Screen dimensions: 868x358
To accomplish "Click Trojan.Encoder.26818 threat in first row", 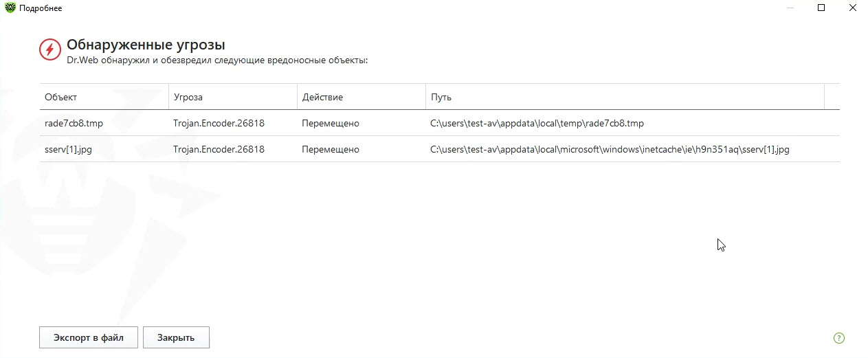I will [219, 124].
